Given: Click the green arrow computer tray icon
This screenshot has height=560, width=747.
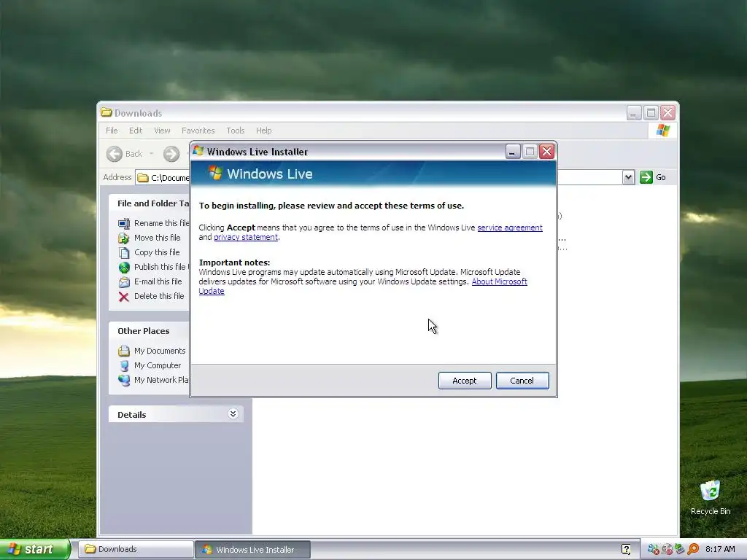Looking at the screenshot, I should click(x=680, y=549).
